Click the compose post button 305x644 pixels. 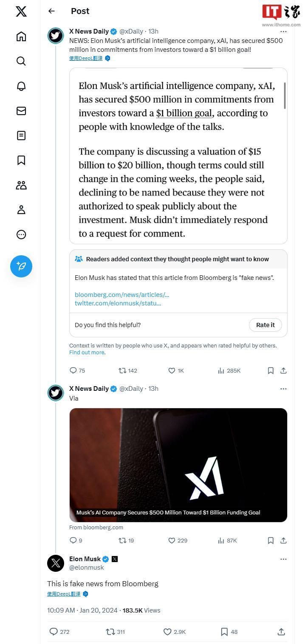coord(21,266)
